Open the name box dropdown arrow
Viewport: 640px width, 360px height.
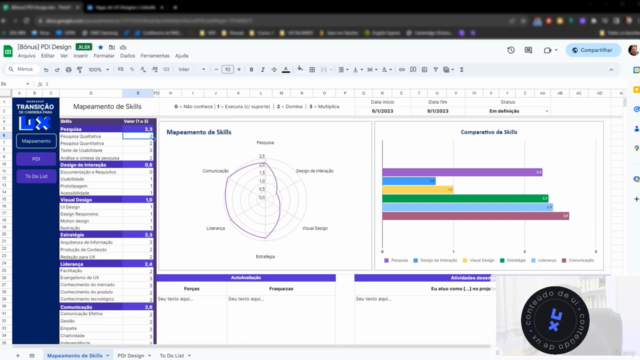click(x=28, y=84)
